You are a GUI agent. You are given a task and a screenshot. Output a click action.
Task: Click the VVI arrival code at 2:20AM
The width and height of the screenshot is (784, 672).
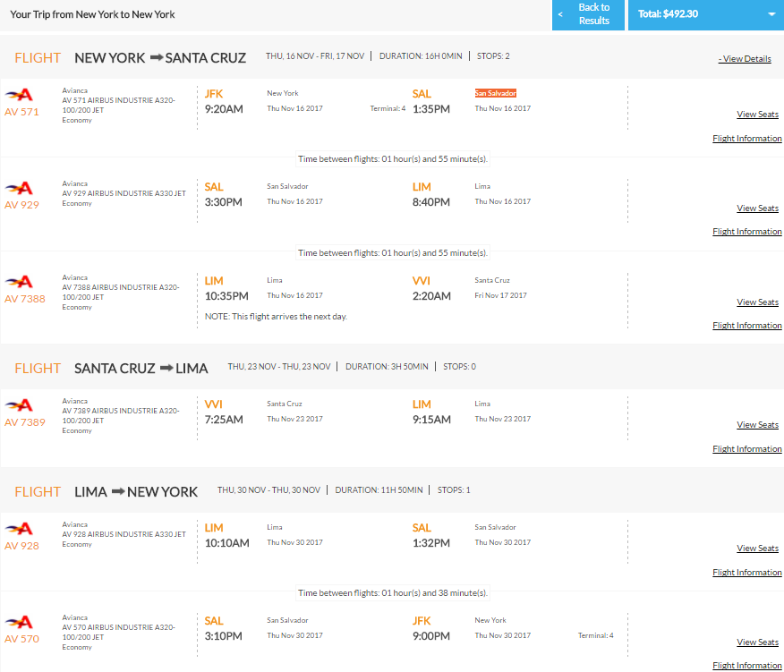click(421, 281)
